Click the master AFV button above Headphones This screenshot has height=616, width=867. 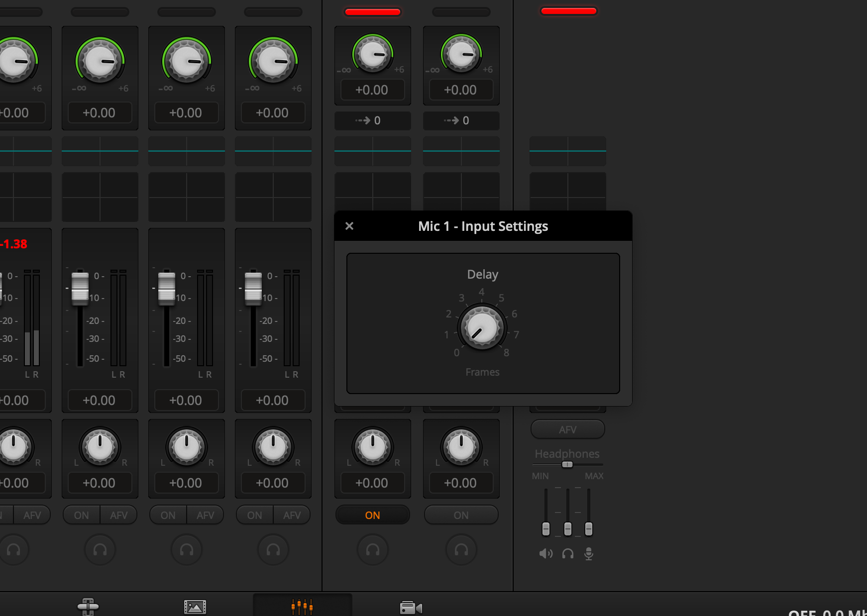click(568, 429)
